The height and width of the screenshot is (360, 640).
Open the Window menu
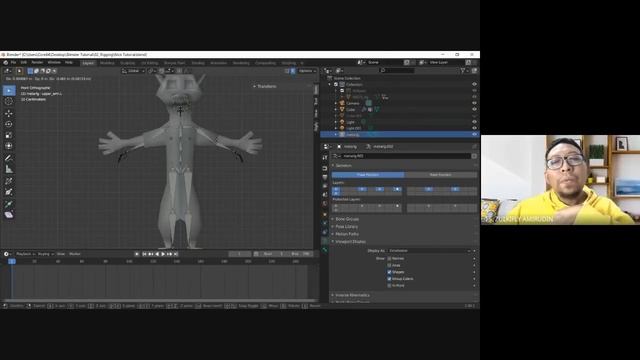54,62
